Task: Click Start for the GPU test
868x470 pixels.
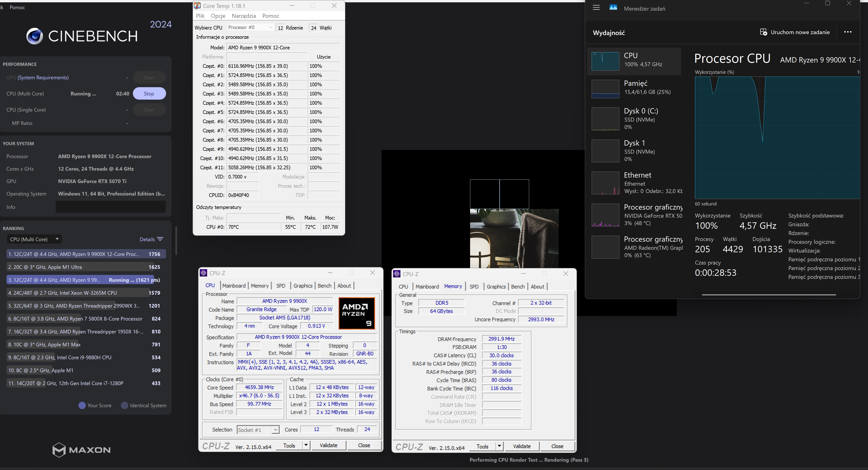Action: (x=149, y=77)
